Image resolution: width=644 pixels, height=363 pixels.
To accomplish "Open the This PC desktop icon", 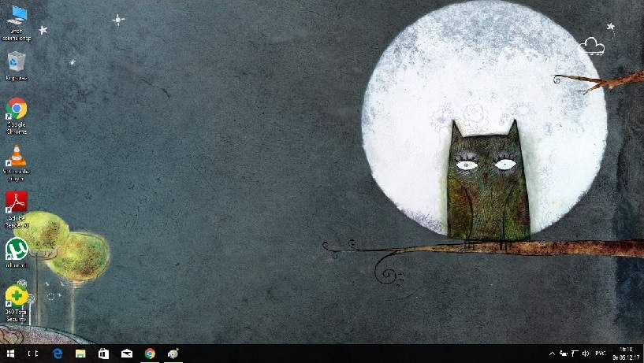I will (x=17, y=23).
